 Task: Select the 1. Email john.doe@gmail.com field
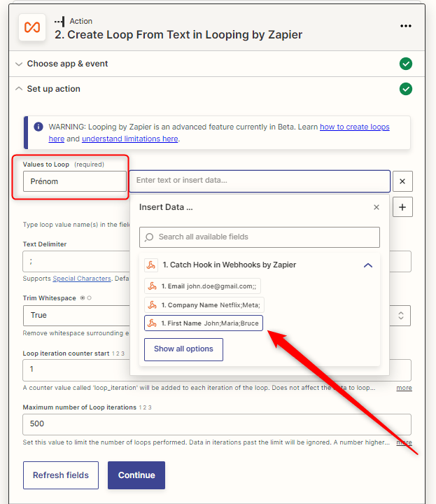(202, 286)
